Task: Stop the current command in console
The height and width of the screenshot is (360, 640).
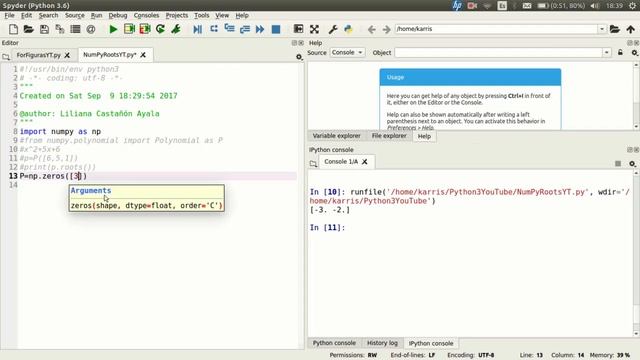Action: click(x=618, y=164)
